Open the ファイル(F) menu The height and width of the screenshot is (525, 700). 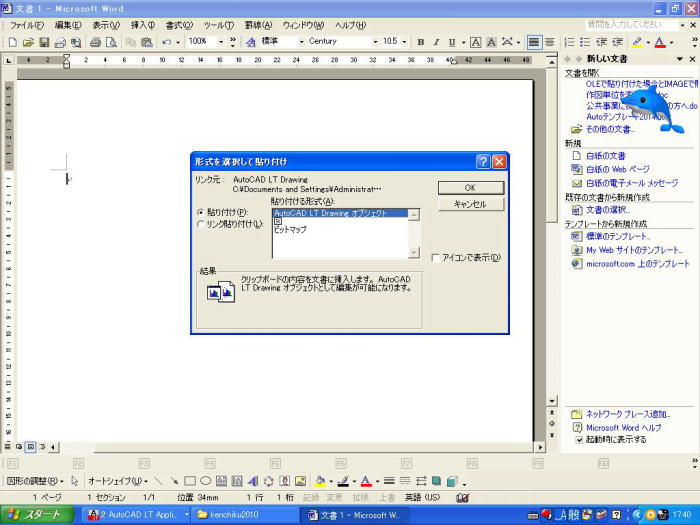pyautogui.click(x=27, y=25)
